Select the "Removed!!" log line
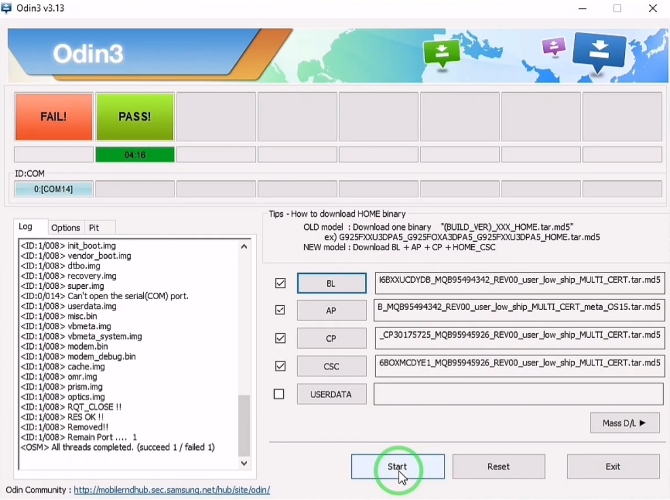The image size is (670, 500). click(x=65, y=427)
